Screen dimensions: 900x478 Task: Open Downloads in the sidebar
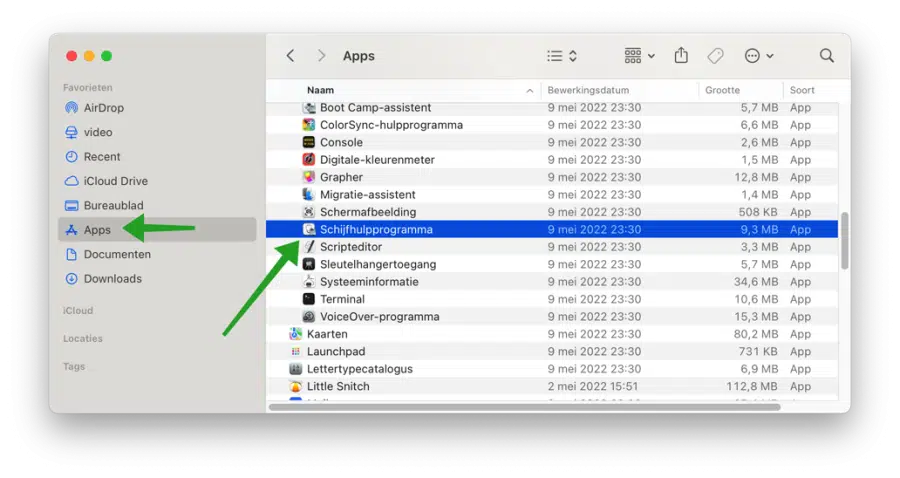tap(157, 278)
